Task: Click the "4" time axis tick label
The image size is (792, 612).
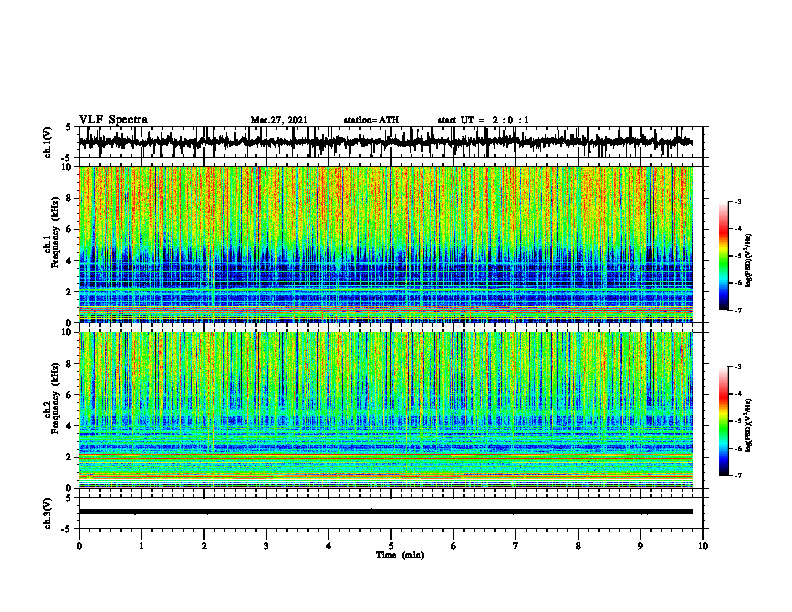Action: coord(329,546)
